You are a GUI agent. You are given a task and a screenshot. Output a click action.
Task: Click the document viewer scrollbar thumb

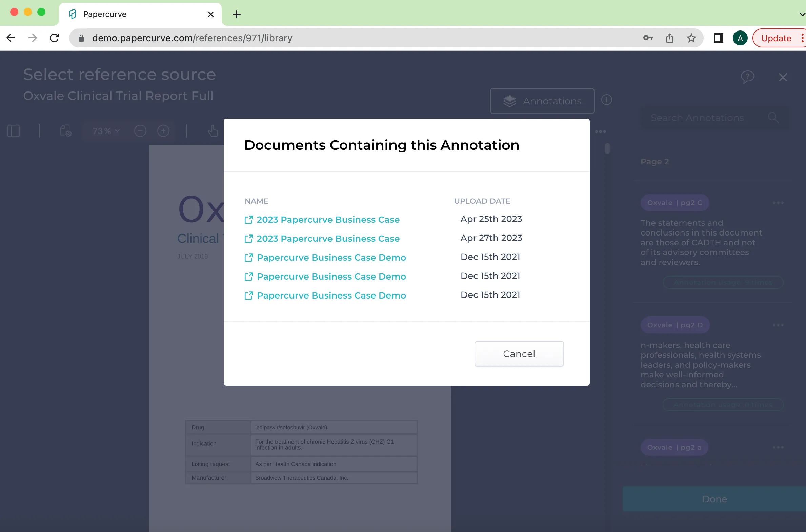607,148
